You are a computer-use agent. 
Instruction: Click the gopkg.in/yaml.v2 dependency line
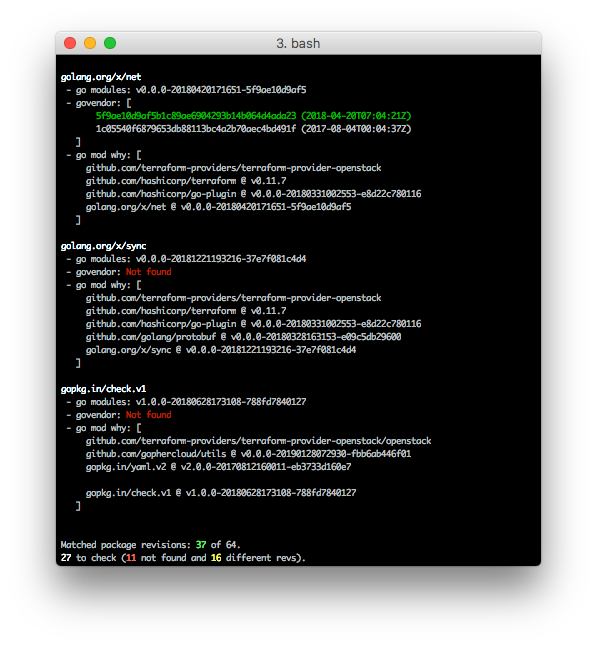point(218,467)
